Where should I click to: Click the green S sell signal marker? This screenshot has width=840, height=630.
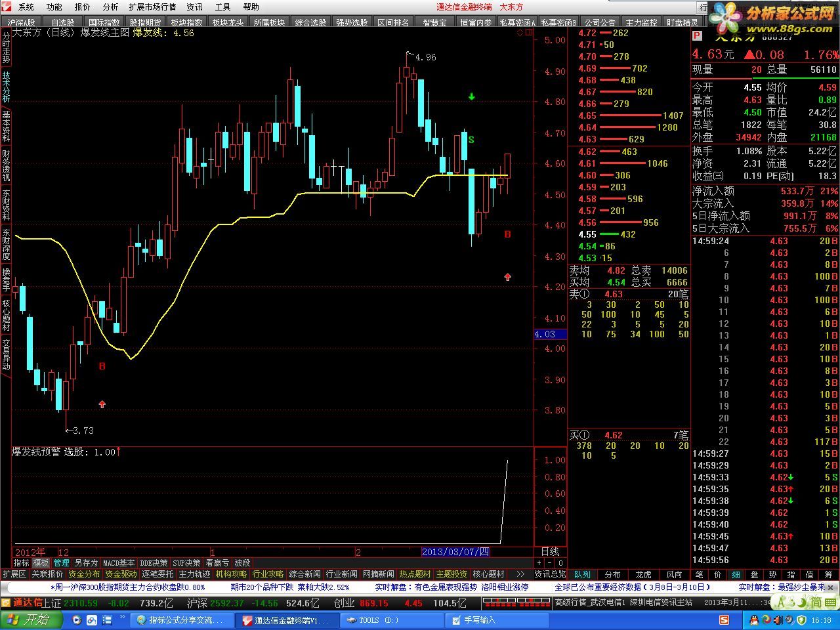[x=471, y=140]
